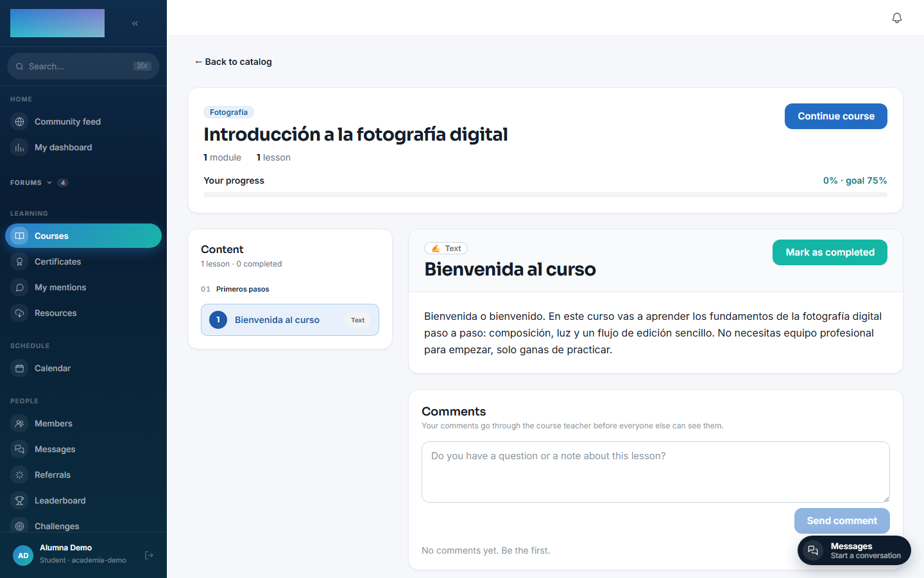Focus the sidebar Search field
This screenshot has width=924, height=578.
click(83, 66)
